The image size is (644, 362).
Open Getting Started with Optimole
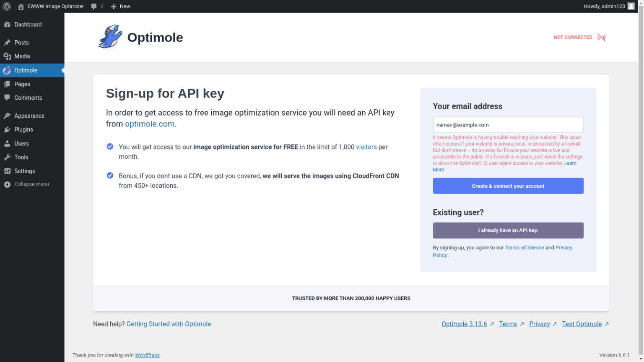pos(169,323)
